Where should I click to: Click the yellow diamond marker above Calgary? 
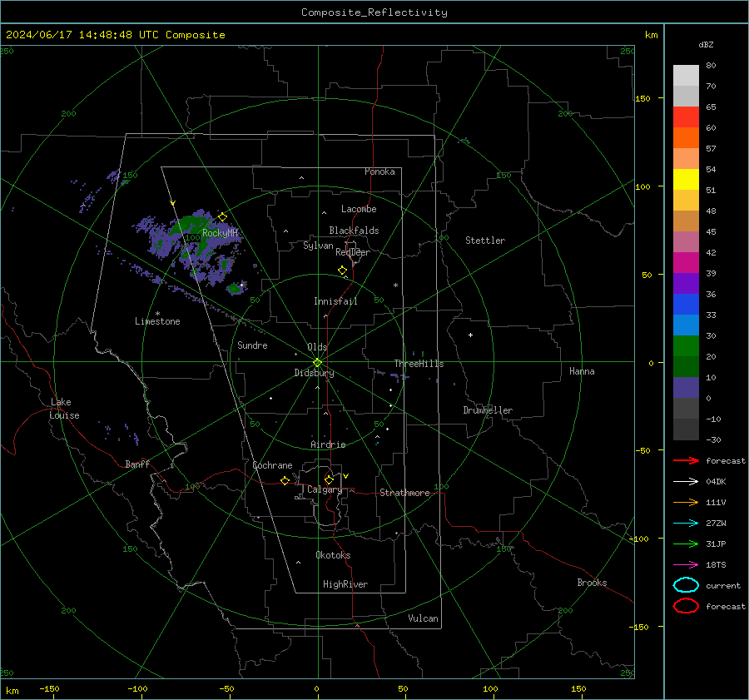pyautogui.click(x=329, y=479)
